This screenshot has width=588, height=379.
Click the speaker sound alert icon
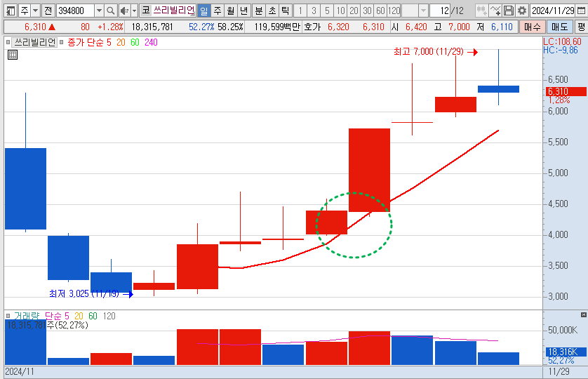pos(124,11)
